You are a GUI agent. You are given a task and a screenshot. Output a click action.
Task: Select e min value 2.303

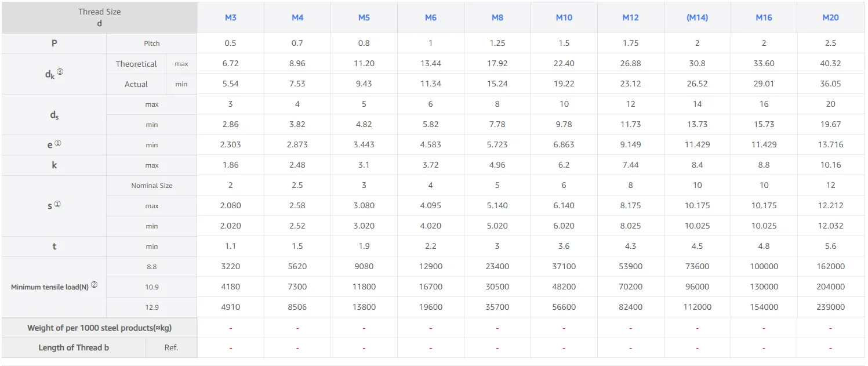click(x=231, y=144)
